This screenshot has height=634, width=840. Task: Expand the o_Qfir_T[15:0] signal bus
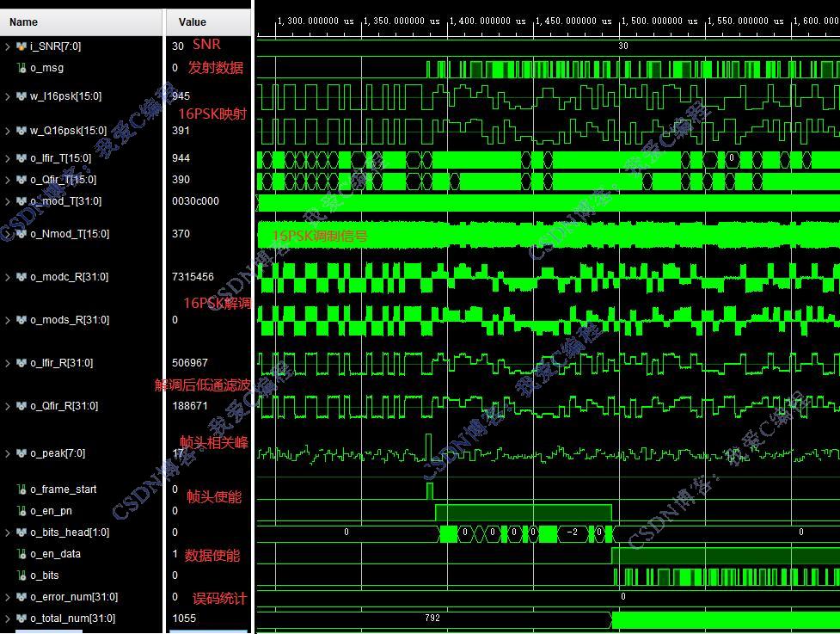click(x=8, y=180)
